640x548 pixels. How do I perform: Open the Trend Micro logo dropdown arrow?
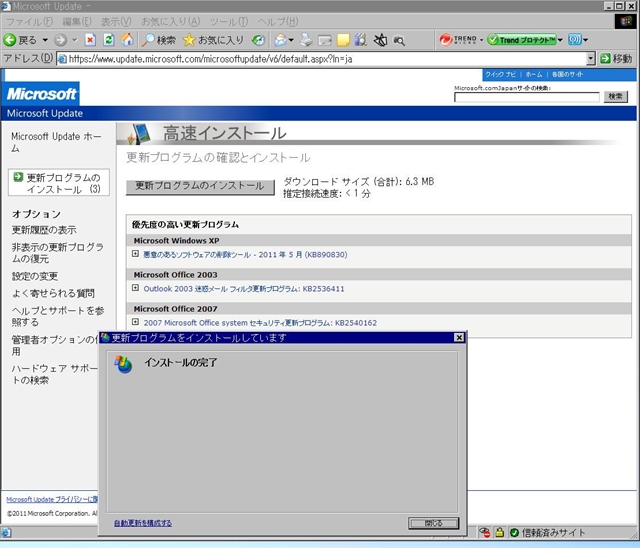481,40
